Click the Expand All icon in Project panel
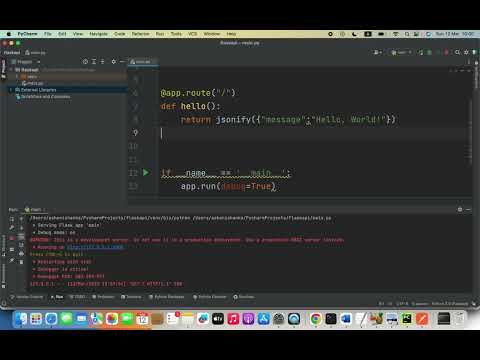Image resolution: width=480 pixels, height=360 pixels. point(94,62)
